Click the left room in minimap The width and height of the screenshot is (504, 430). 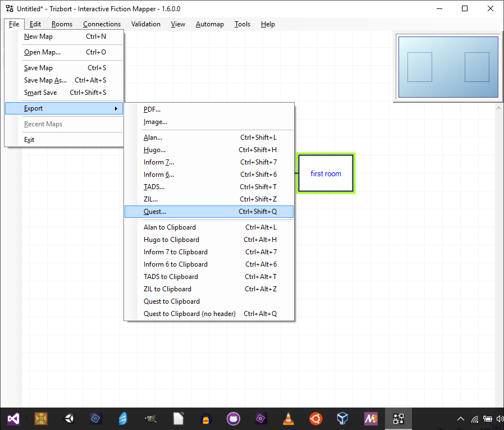click(x=420, y=67)
